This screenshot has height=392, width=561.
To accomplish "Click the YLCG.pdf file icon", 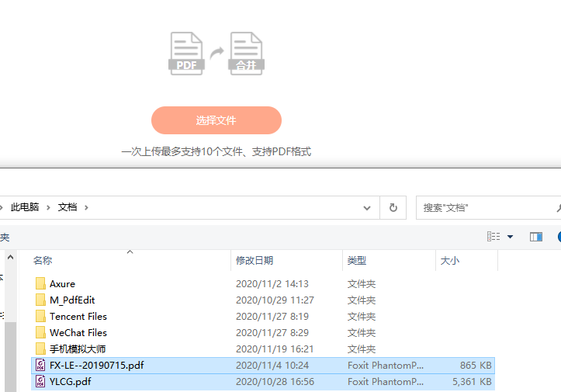I will coord(40,381).
